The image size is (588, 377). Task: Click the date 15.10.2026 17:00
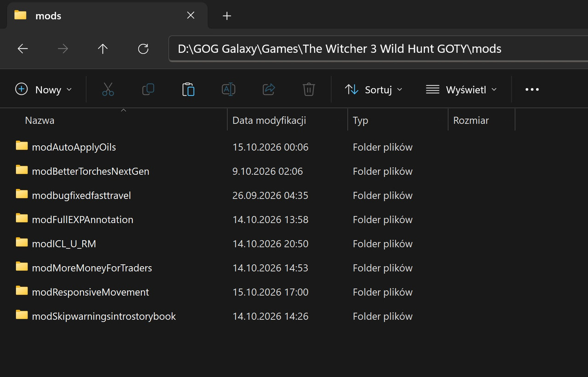click(270, 292)
